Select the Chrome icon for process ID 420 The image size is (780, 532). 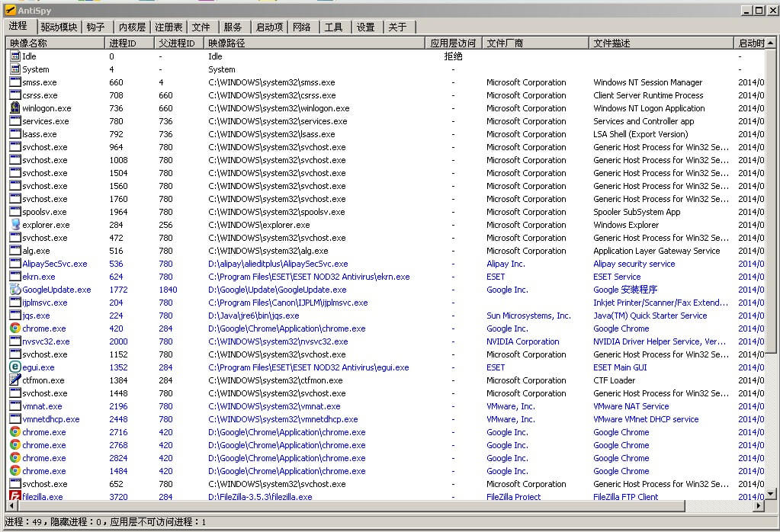pos(15,328)
